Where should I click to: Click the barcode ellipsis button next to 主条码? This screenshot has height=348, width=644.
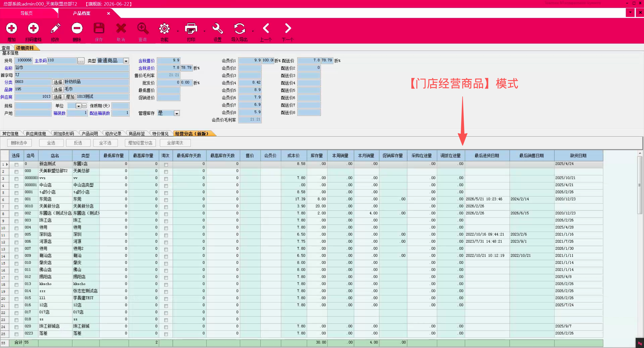81,61
